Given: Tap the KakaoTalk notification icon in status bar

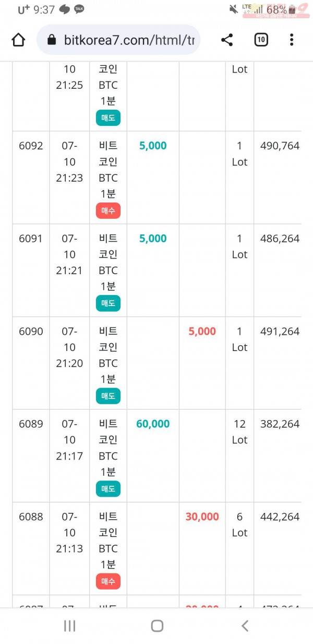Looking at the screenshot, I should 79,9.
